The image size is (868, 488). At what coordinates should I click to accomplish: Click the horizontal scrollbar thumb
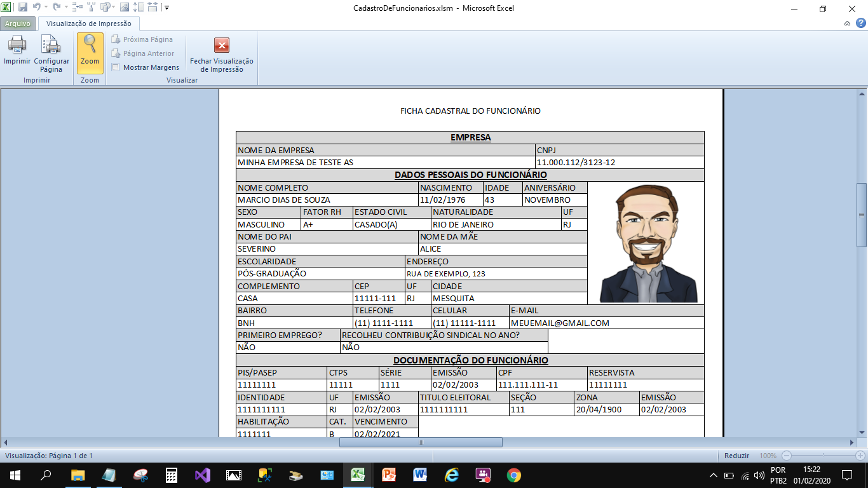click(421, 442)
